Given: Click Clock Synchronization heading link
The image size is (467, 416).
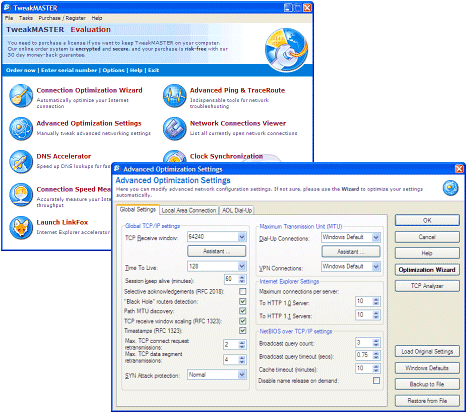Looking at the screenshot, I should 226,156.
